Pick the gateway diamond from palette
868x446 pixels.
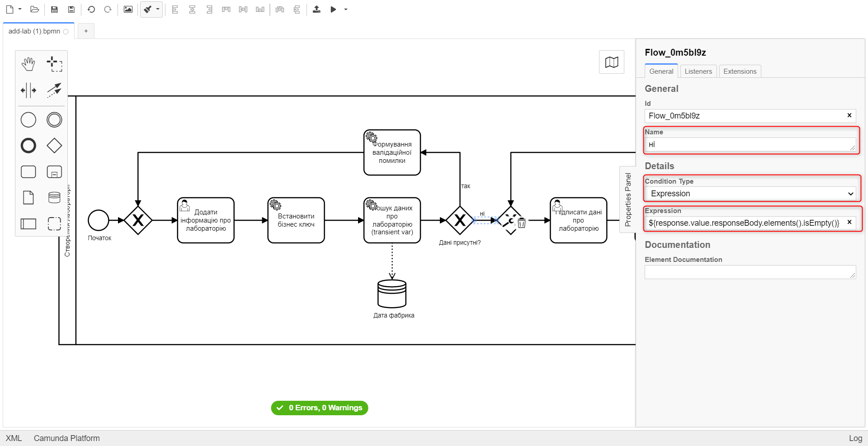point(54,146)
